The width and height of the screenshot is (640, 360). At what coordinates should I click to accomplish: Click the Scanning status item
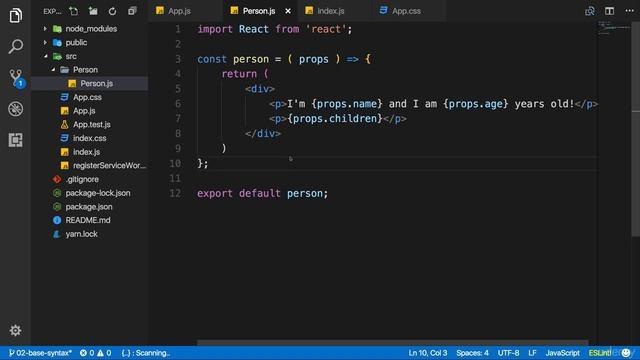click(146, 353)
